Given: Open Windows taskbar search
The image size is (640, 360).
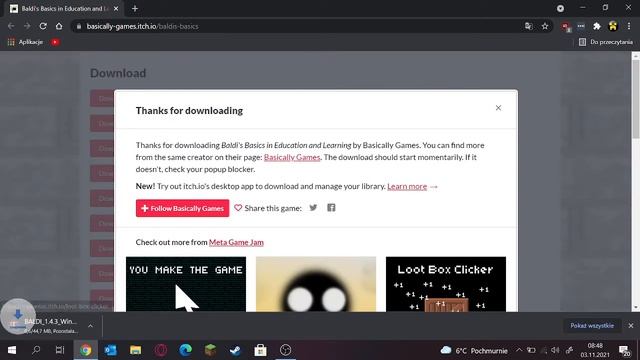Looking at the screenshot, I should tap(36, 350).
